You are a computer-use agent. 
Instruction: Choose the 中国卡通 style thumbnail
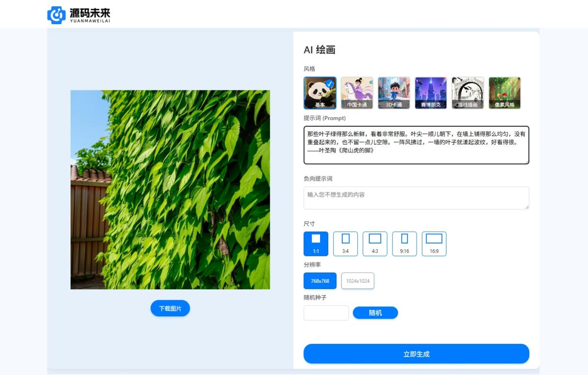pyautogui.click(x=357, y=93)
